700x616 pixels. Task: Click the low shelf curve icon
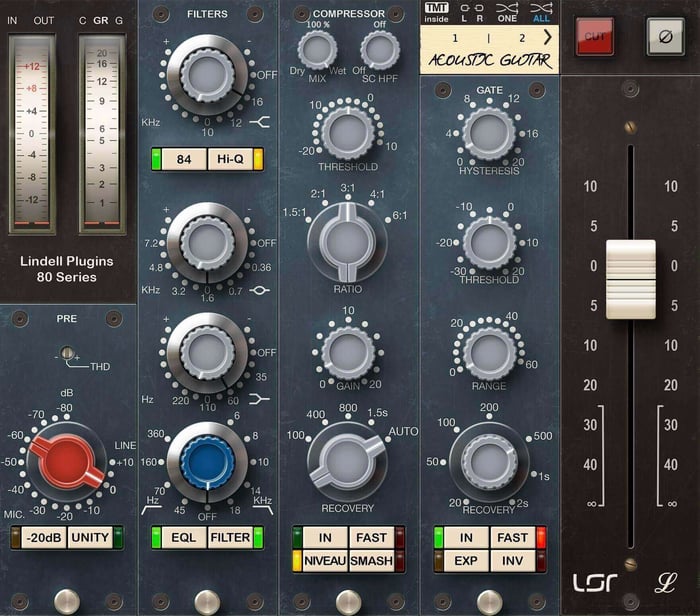(x=259, y=399)
